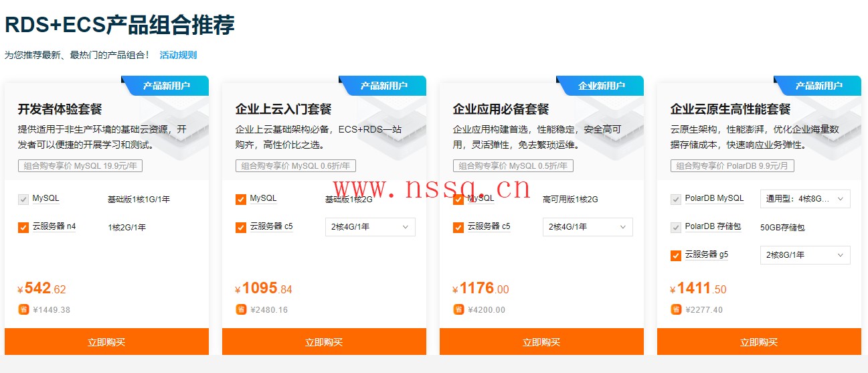The image size is (868, 373).
Task: Expand the 2核8G/1年 dropdown for 云服务器 g5
Action: (x=805, y=255)
